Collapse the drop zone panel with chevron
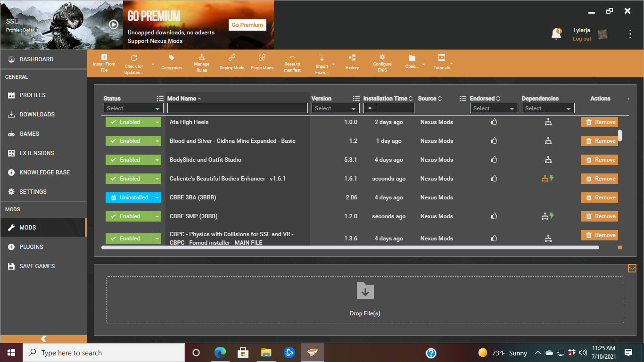 [632, 268]
